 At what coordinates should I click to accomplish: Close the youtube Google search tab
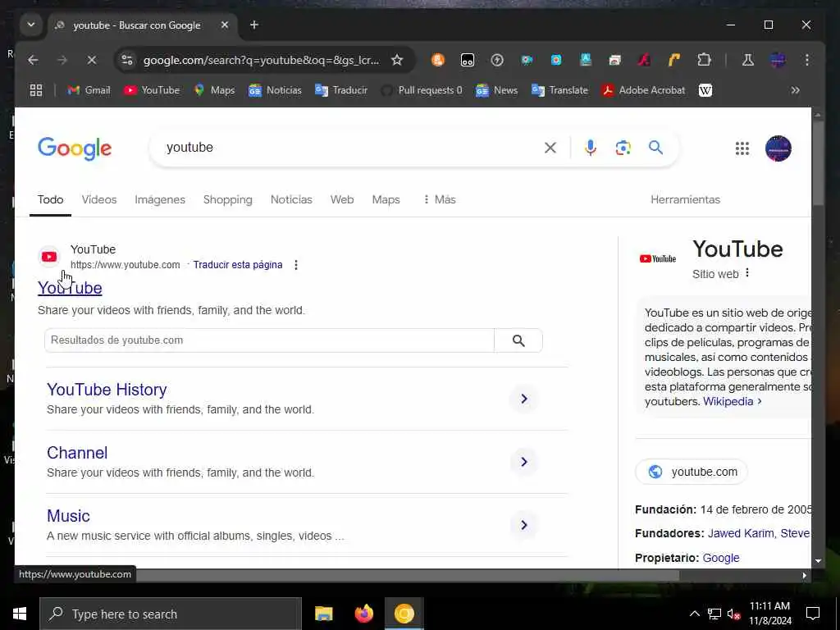tap(225, 25)
